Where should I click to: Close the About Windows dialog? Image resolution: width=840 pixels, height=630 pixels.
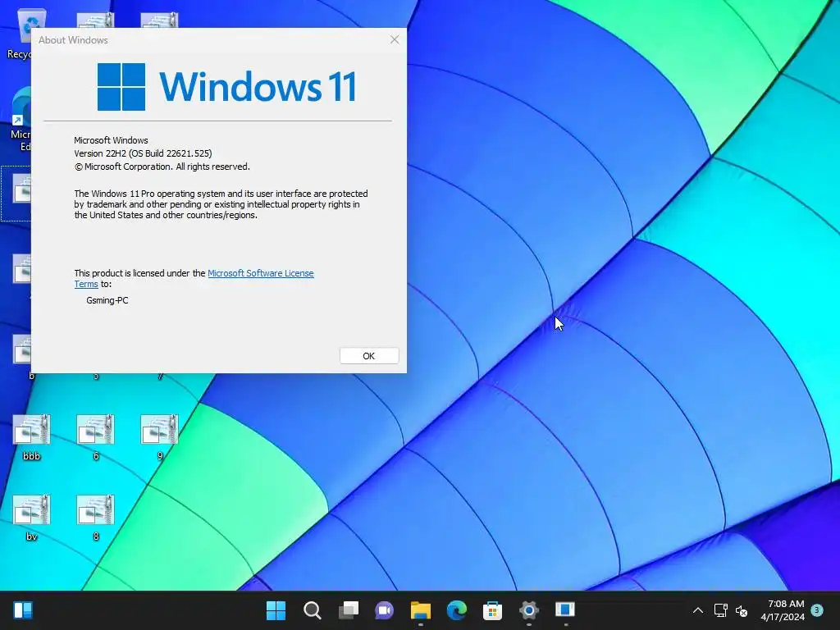coord(395,39)
